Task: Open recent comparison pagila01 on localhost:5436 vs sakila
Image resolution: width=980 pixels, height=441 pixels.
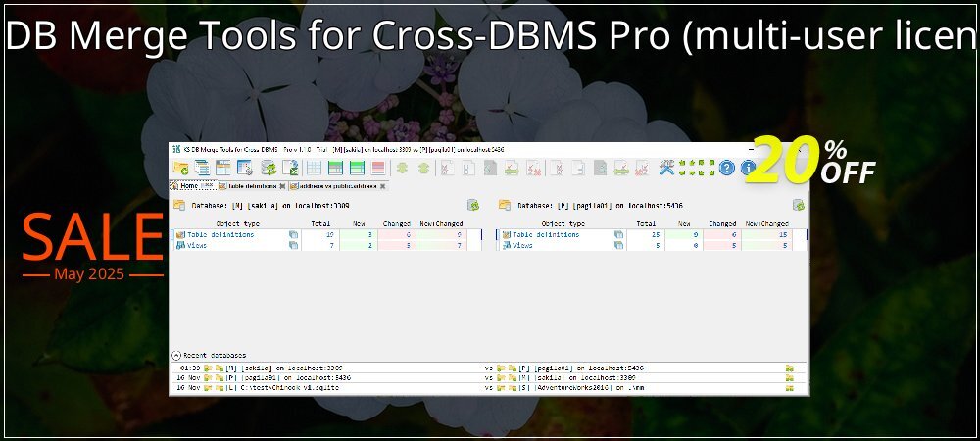Action: click(x=489, y=378)
